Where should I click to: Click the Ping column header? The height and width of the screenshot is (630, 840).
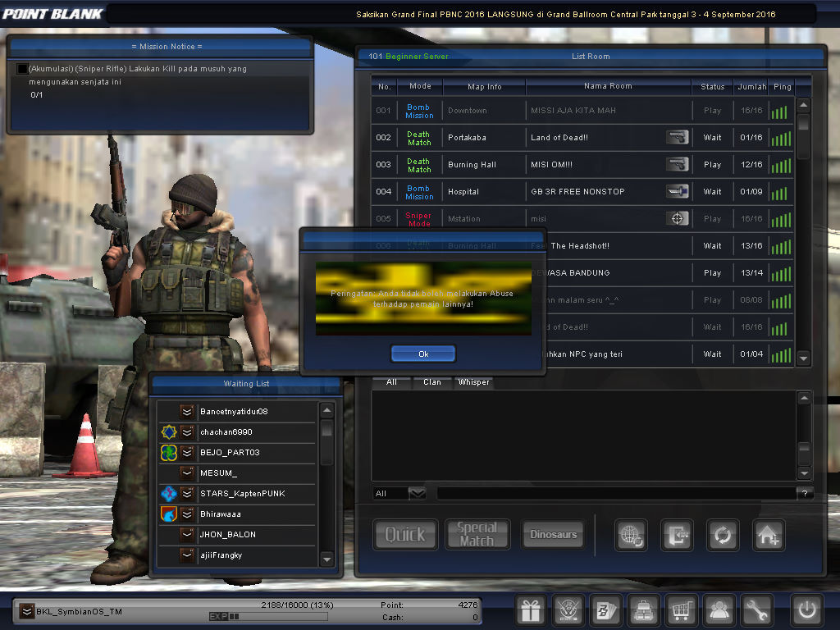(782, 86)
